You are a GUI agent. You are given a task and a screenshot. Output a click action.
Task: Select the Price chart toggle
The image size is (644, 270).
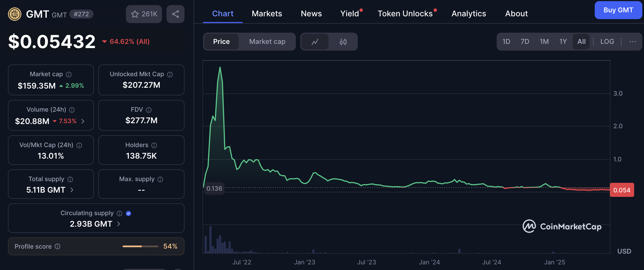[x=221, y=42]
